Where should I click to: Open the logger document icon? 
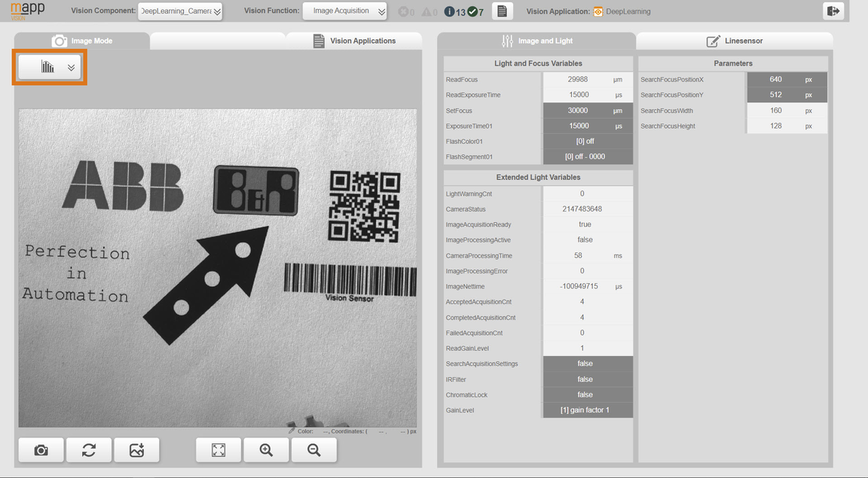point(502,11)
